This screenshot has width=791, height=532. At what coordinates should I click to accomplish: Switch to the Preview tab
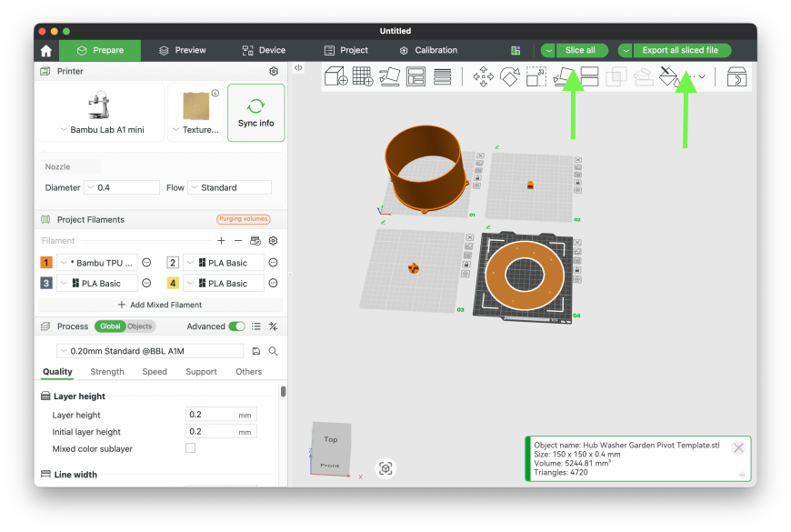tap(183, 51)
